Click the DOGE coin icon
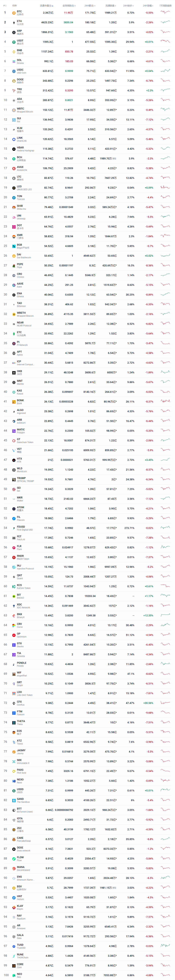 14,81
